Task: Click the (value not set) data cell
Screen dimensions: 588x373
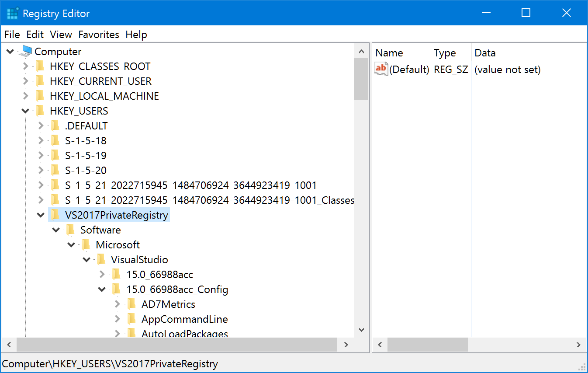Action: (508, 70)
